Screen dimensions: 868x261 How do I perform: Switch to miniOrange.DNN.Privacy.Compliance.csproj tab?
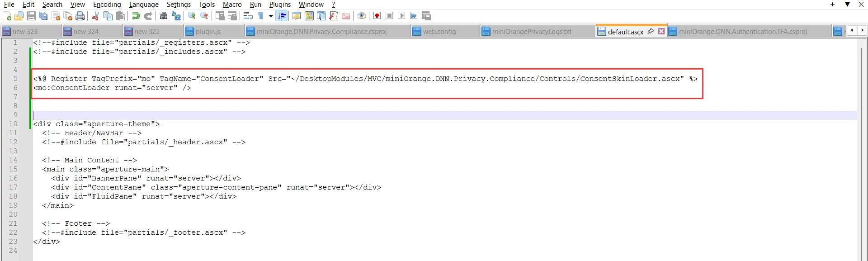coord(328,32)
